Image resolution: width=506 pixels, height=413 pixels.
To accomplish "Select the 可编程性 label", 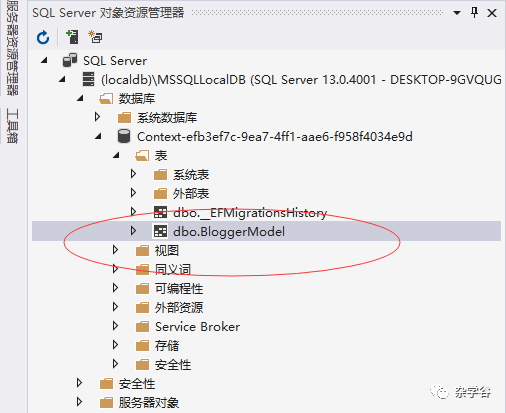I will pos(179,289).
